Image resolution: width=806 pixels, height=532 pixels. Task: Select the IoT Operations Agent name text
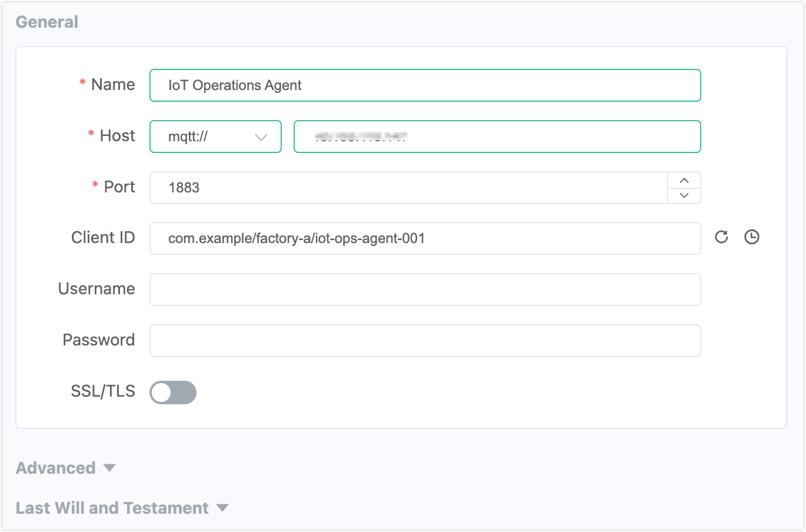click(234, 85)
